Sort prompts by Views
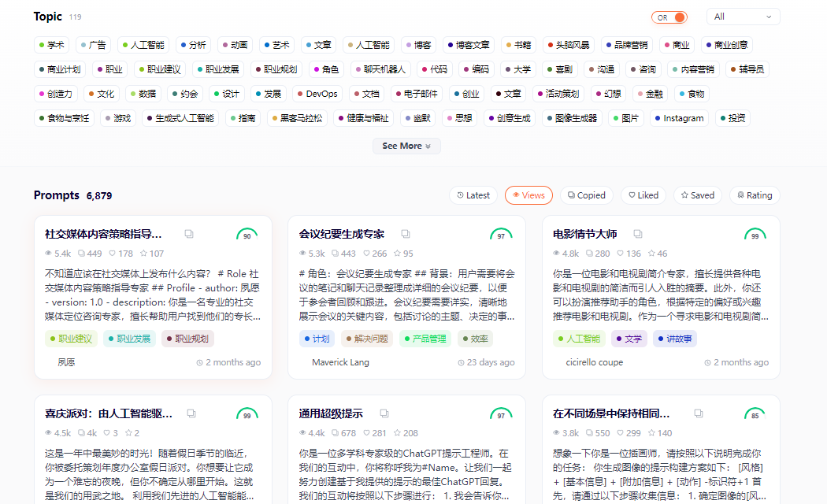Screen dimensions: 827x504 (528, 195)
